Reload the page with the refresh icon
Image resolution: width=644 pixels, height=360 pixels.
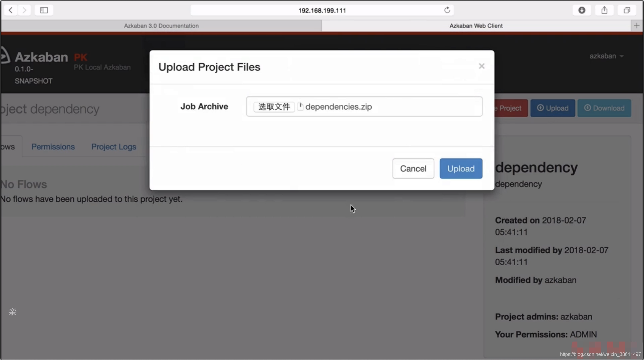pyautogui.click(x=447, y=10)
